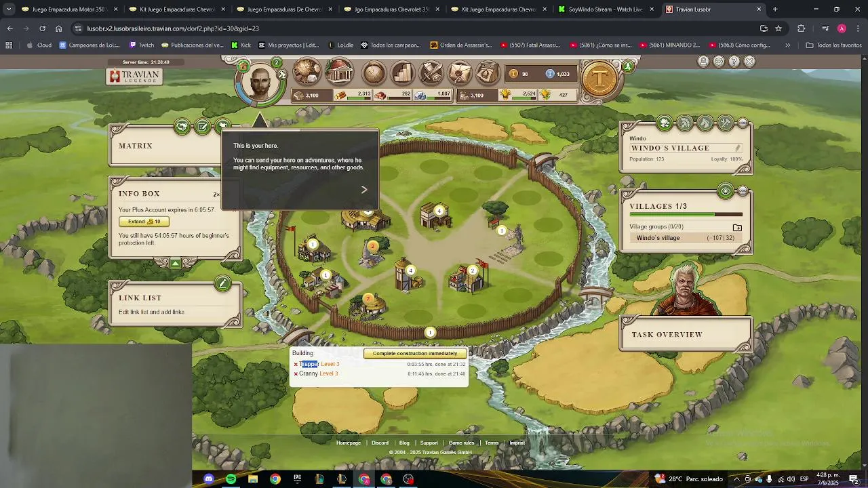Image resolution: width=868 pixels, height=488 pixels.
Task: Open File Explorer from the taskbar
Action: [253, 479]
